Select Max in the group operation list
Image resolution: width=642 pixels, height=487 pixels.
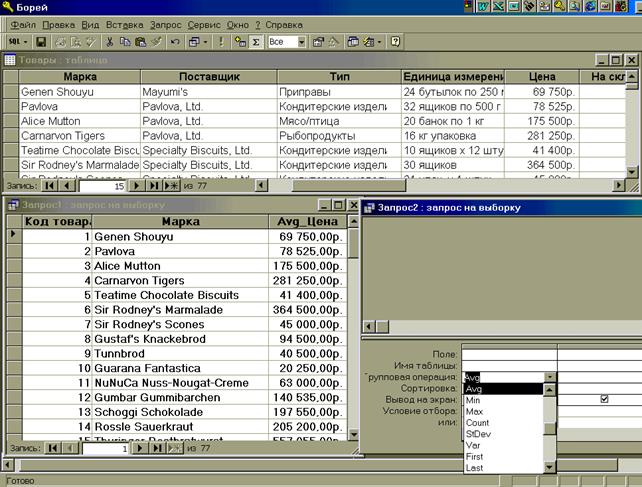point(504,411)
